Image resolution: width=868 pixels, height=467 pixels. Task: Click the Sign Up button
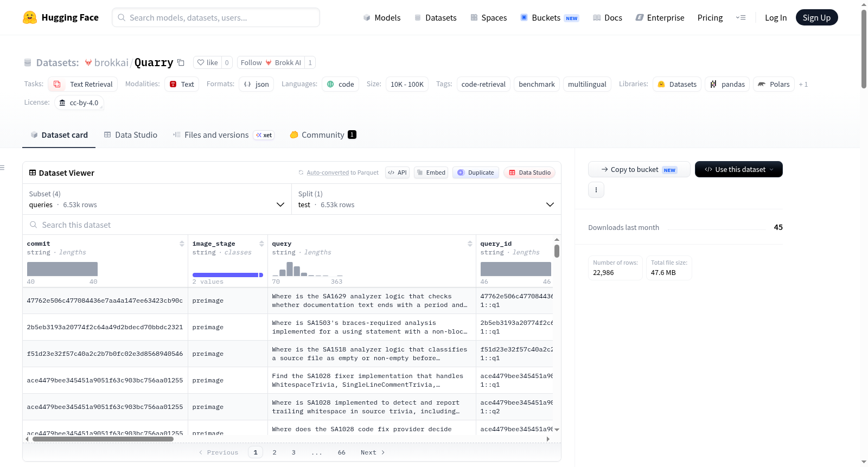(x=816, y=17)
